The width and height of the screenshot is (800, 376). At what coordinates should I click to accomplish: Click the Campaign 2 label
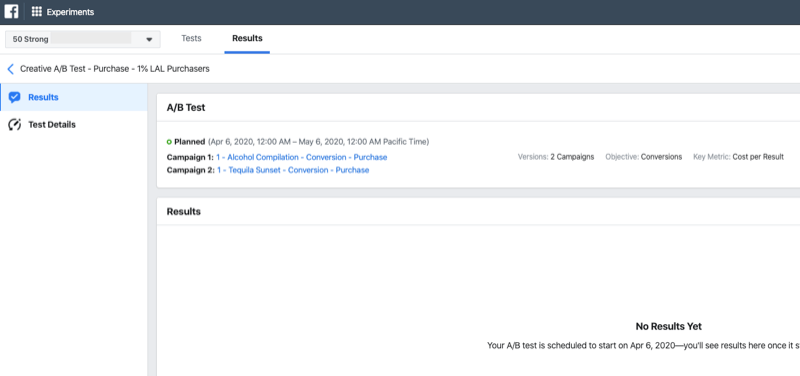(x=191, y=170)
